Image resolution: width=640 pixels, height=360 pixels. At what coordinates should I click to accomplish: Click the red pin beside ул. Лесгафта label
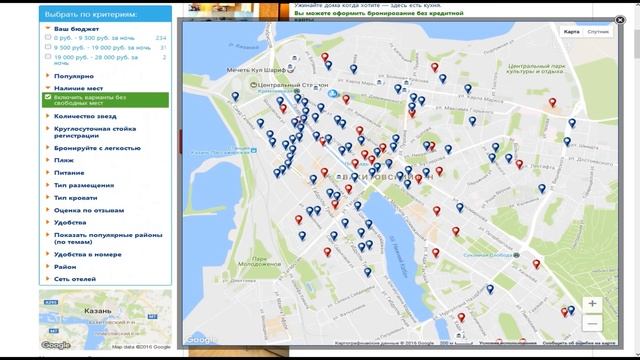(x=519, y=164)
